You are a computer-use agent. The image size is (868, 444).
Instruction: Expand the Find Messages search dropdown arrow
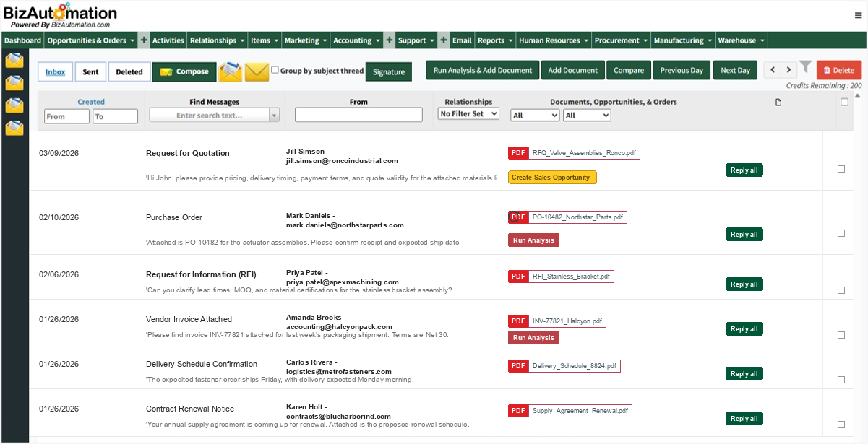(x=274, y=115)
